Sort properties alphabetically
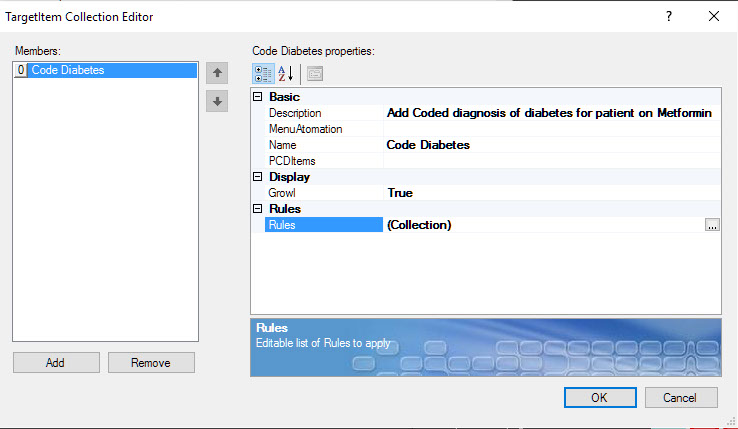Viewport: 738px width, 429px height. [285, 73]
